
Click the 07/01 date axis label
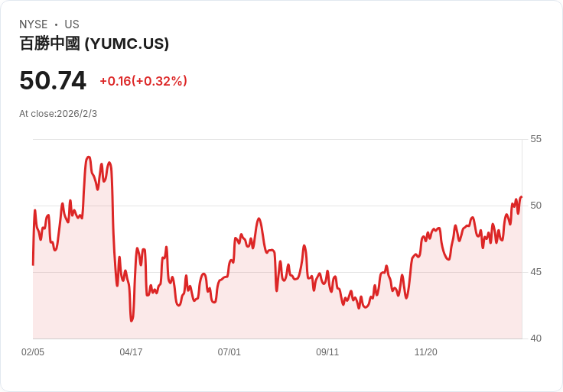click(229, 352)
